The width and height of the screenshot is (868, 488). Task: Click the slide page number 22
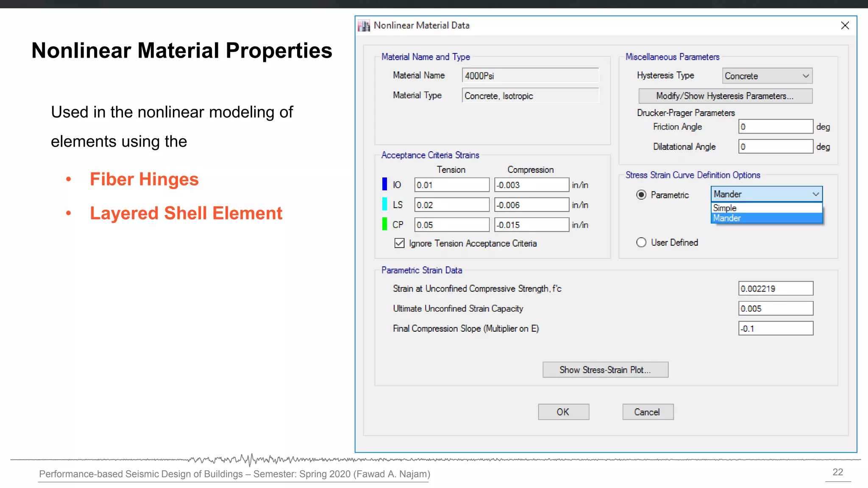point(838,472)
